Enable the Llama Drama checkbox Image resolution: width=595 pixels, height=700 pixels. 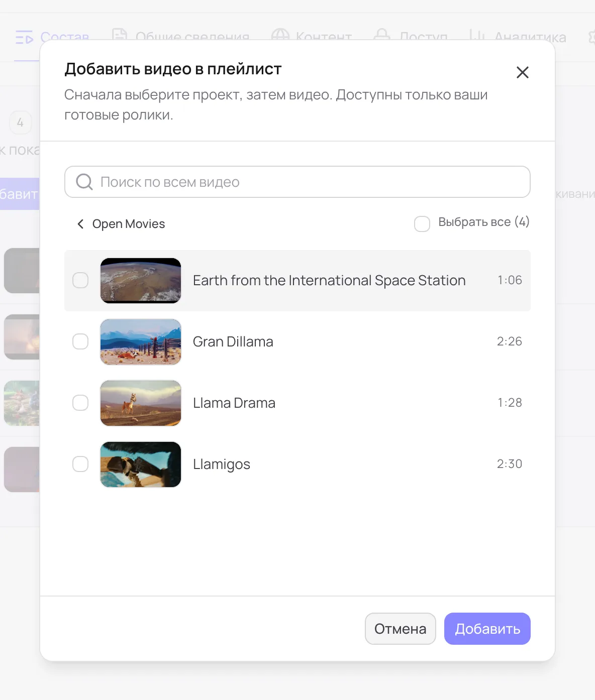click(x=80, y=403)
